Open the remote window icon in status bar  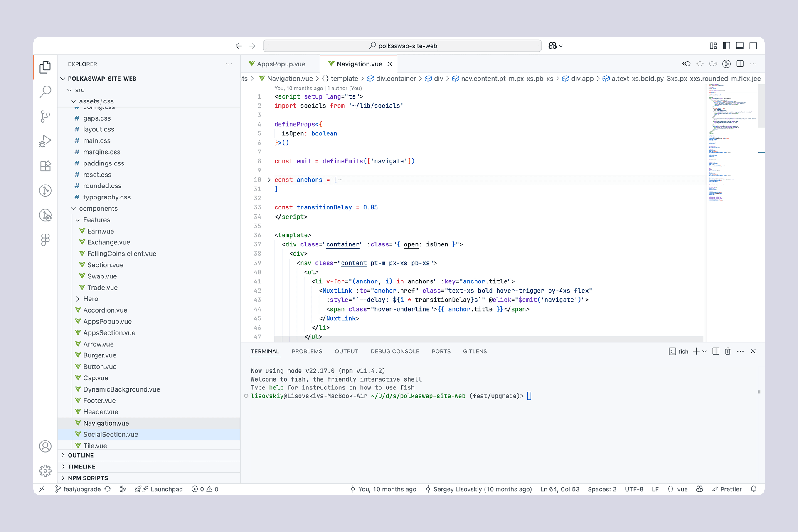tap(42, 489)
